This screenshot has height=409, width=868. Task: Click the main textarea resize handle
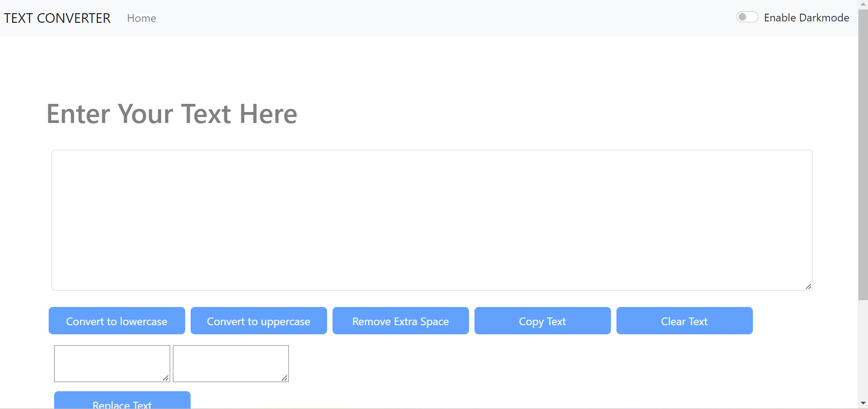809,287
